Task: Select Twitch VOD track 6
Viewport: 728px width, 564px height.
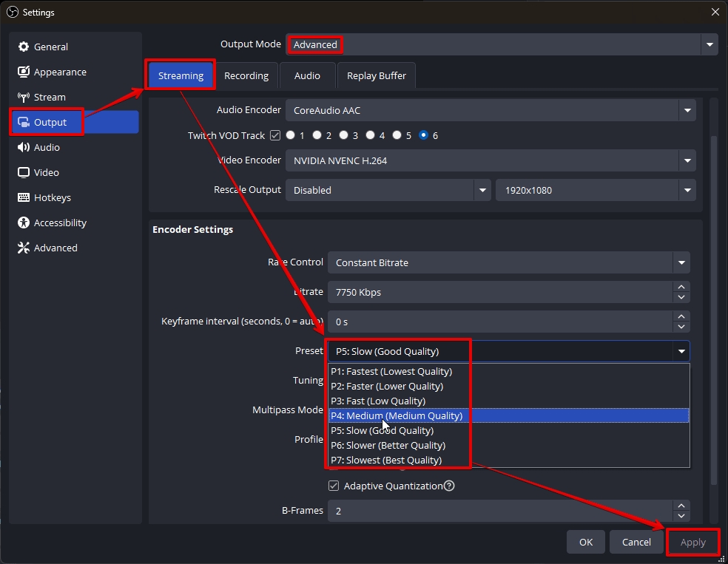Action: (423, 135)
